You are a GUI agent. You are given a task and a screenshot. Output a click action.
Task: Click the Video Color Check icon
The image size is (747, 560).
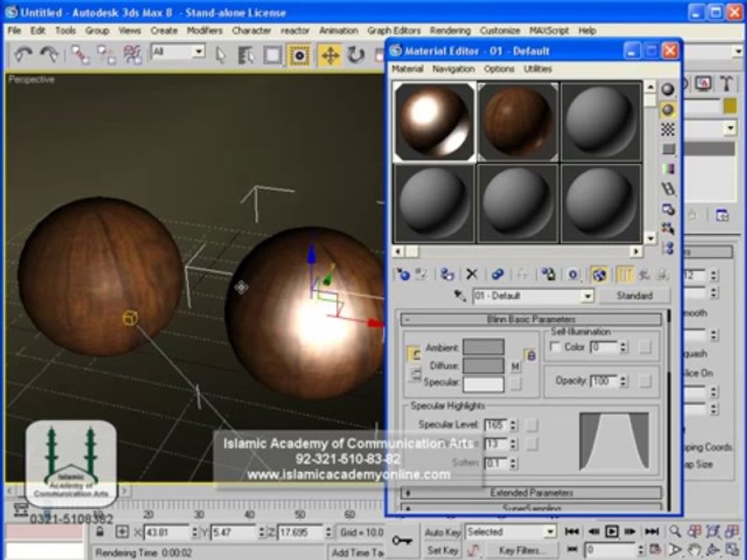click(x=668, y=169)
